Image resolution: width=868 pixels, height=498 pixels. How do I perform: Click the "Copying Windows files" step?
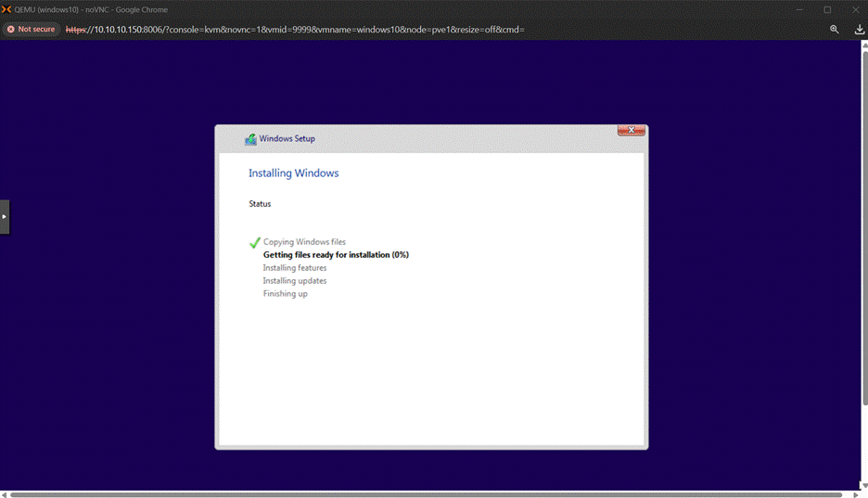(x=304, y=242)
